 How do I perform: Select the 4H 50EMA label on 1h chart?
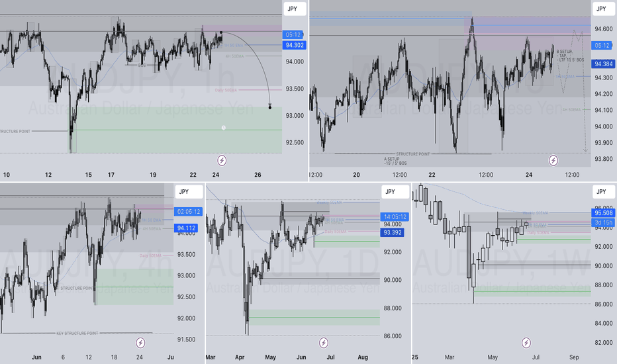pos(234,56)
